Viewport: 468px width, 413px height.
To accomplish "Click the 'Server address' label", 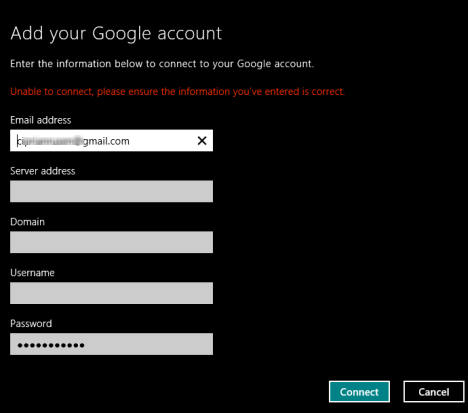I will point(43,171).
